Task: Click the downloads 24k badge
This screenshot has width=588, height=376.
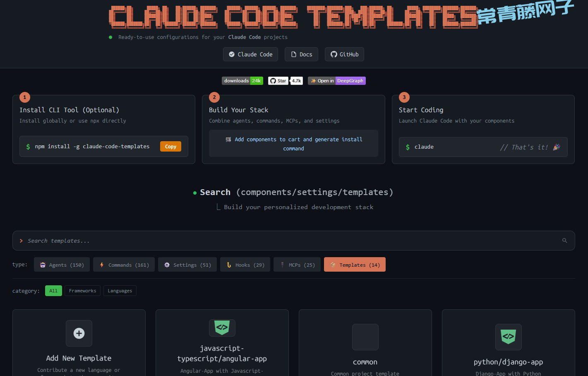Action: pyautogui.click(x=242, y=81)
